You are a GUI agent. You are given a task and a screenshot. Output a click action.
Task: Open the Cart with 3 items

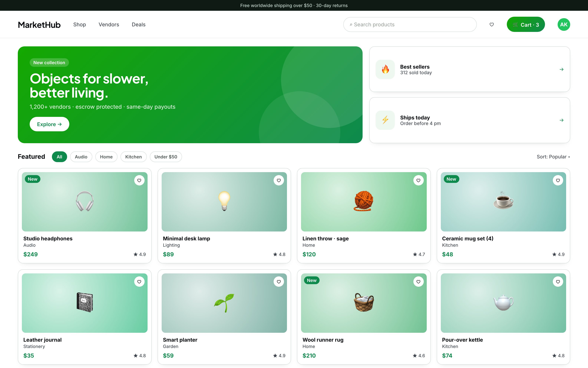526,25
